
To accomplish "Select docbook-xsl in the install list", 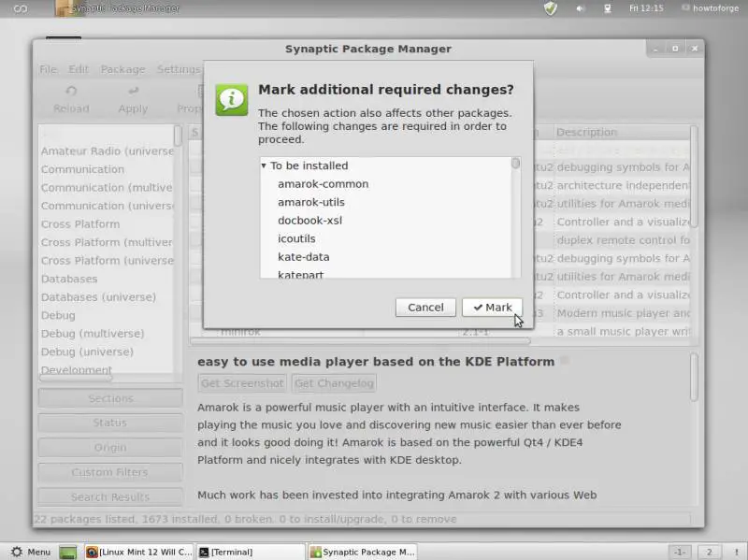I will tap(309, 221).
